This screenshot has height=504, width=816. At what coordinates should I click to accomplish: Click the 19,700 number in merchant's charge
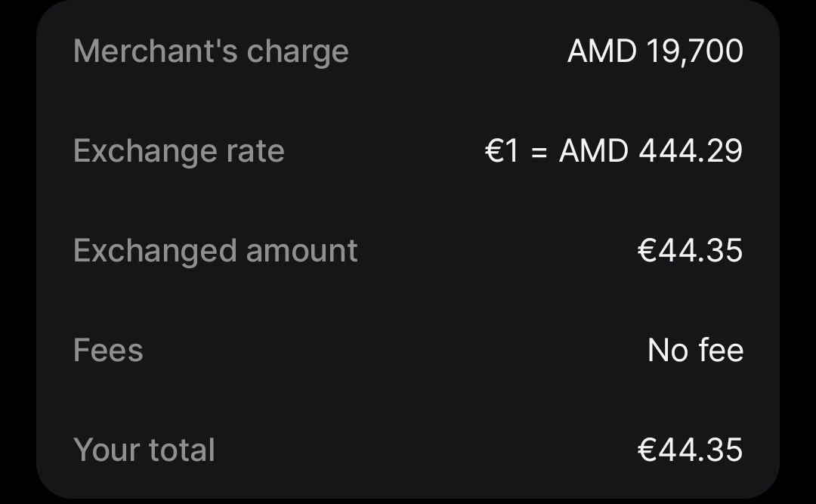coord(694,51)
